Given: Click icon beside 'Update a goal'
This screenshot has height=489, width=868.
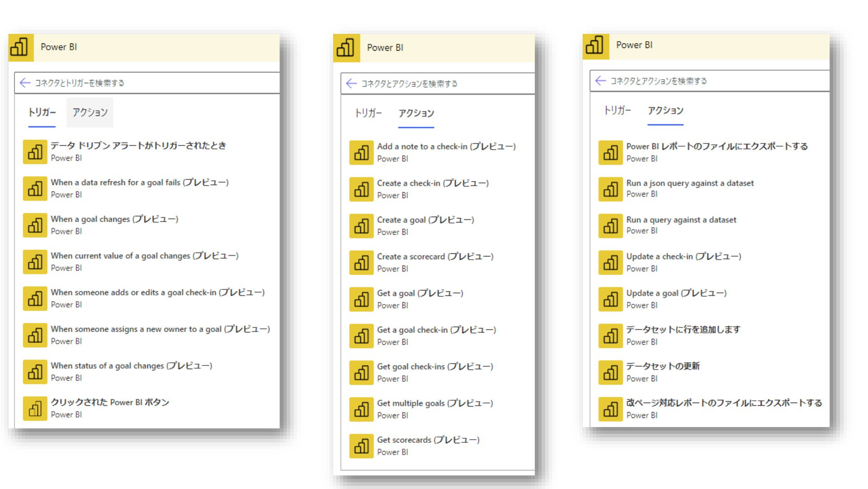Looking at the screenshot, I should tap(611, 299).
